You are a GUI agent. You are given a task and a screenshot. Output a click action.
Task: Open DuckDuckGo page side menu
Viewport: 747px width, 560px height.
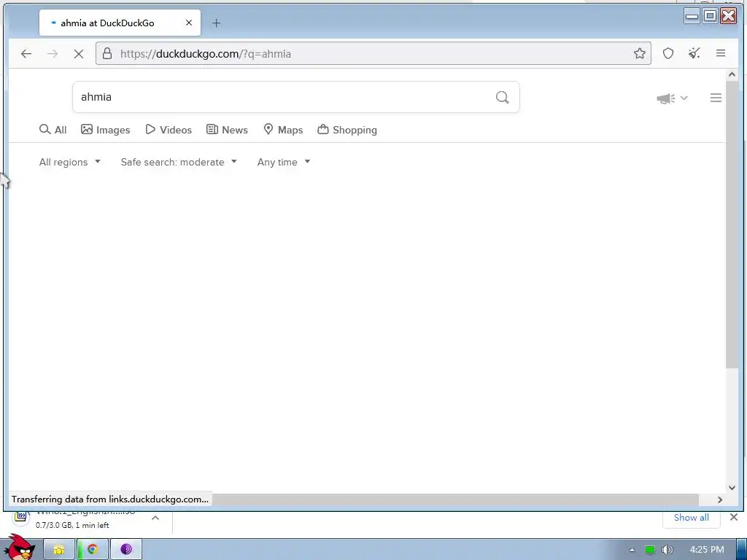point(716,98)
